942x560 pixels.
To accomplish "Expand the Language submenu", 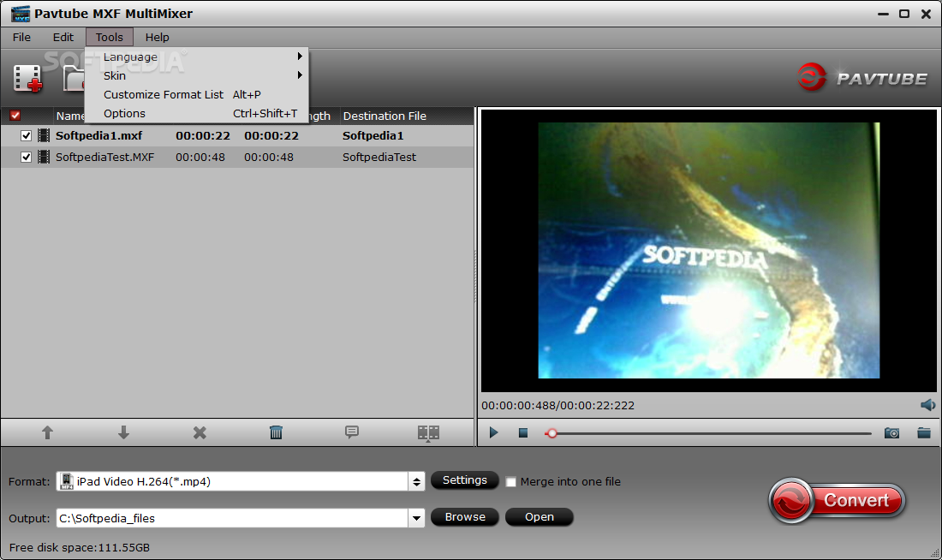I will pyautogui.click(x=196, y=57).
